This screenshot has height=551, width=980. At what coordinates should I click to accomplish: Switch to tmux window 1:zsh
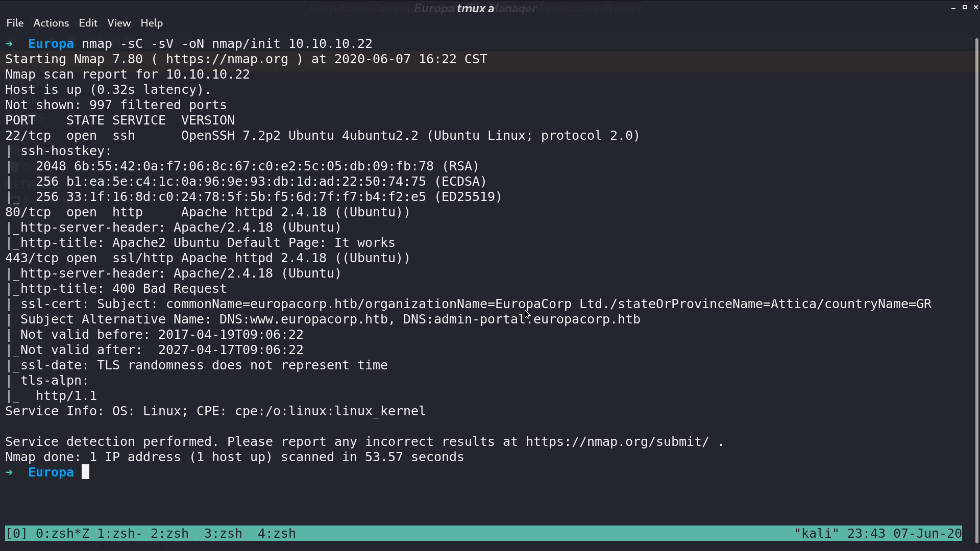click(x=116, y=534)
